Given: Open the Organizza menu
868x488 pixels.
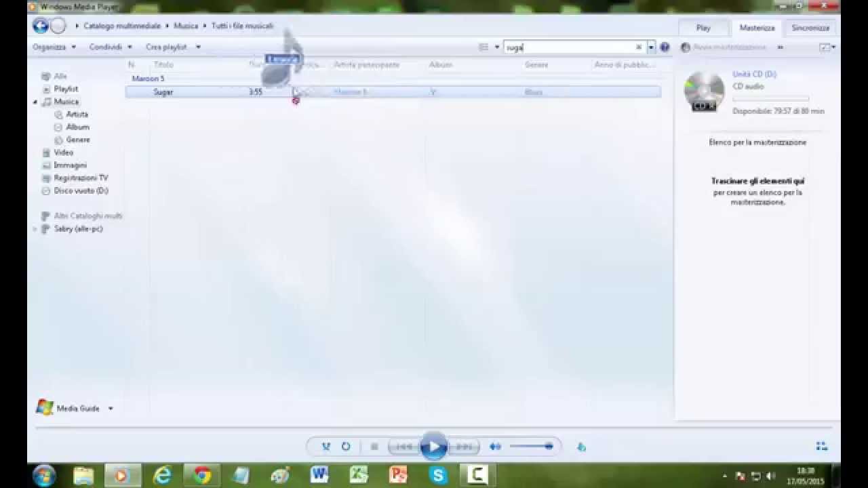Looking at the screenshot, I should click(x=54, y=47).
